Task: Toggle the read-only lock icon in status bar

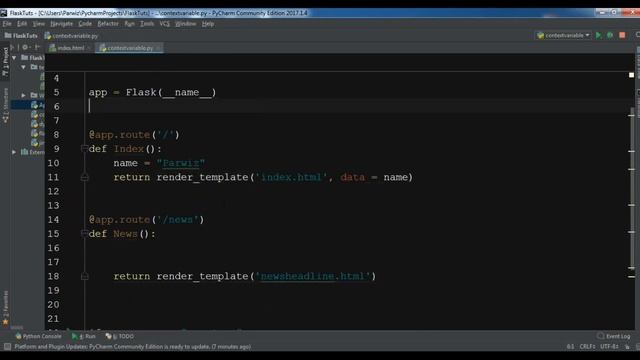Action: (627, 347)
